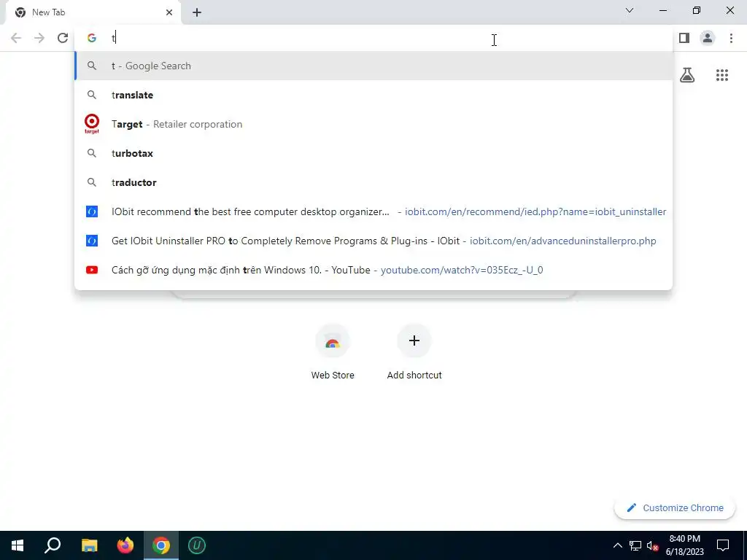Select 't - Google Search' suggestion
This screenshot has width=747, height=560.
coord(373,66)
